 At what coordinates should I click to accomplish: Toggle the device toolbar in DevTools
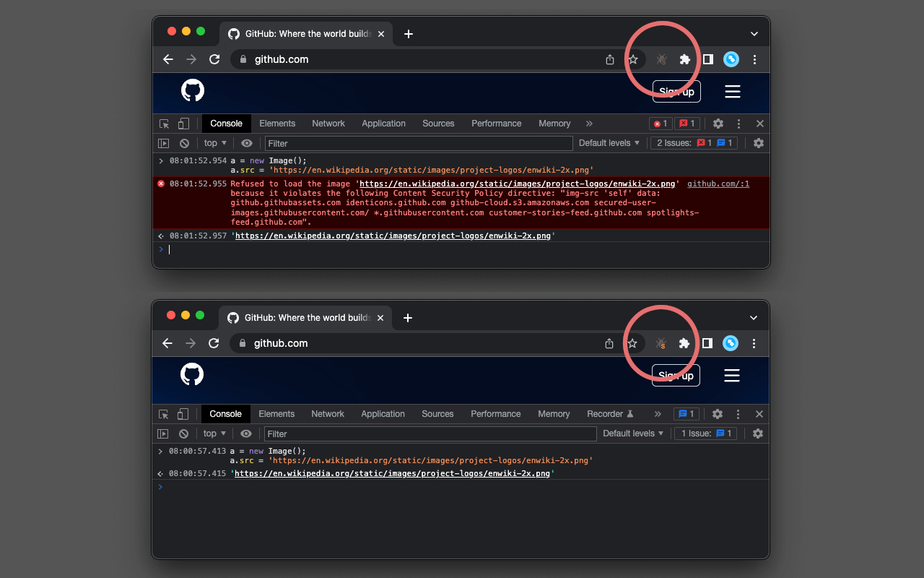(x=183, y=123)
